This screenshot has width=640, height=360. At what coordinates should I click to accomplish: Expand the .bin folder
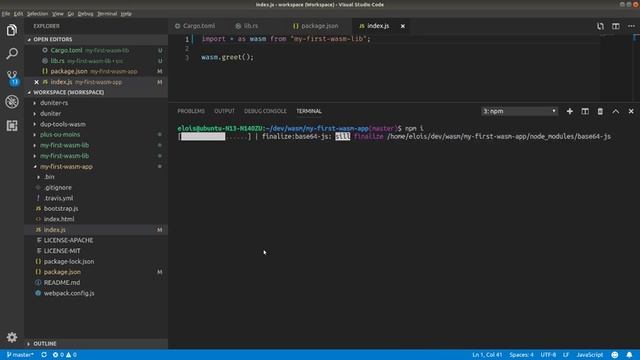(x=49, y=177)
